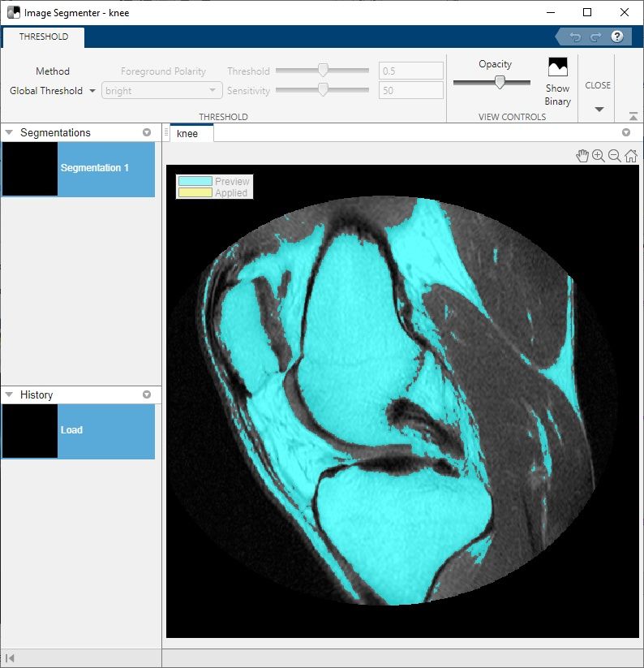Click the Restore View home icon

pos(631,156)
